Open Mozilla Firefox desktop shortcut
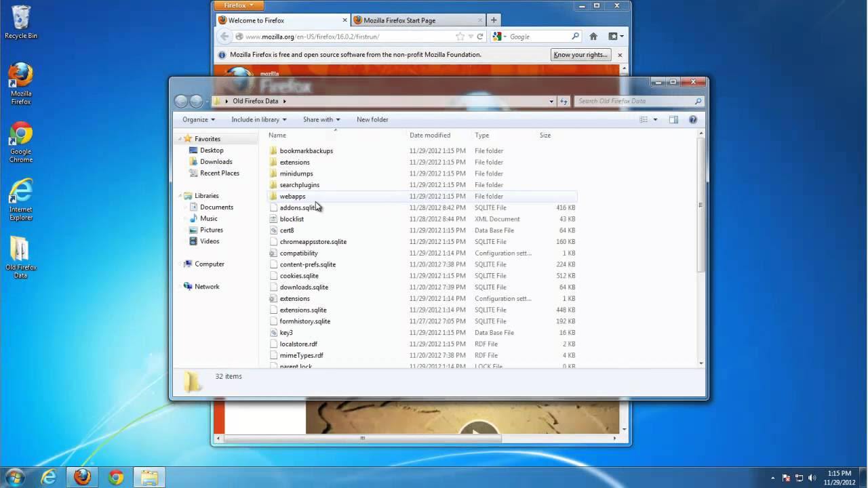Image resolution: width=868 pixels, height=488 pixels. click(x=21, y=84)
